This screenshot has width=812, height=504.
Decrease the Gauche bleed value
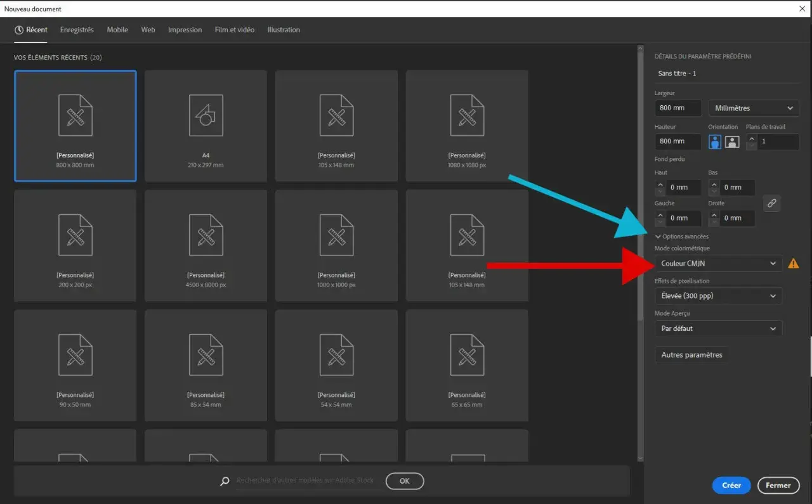coord(660,222)
